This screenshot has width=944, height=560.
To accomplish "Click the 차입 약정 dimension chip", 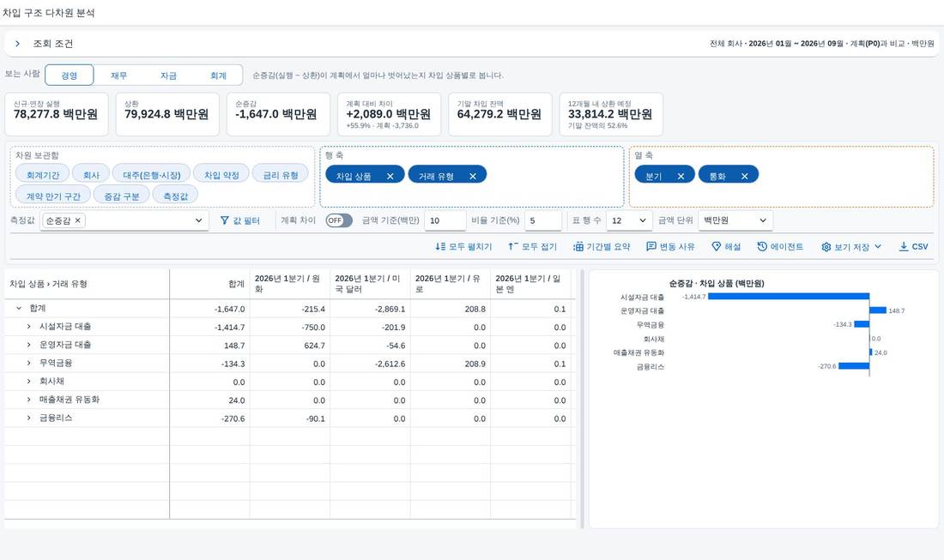I will [221, 175].
